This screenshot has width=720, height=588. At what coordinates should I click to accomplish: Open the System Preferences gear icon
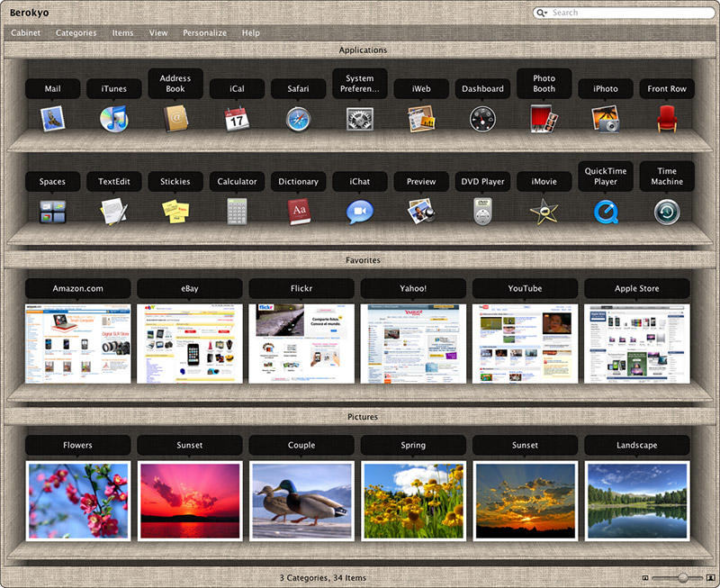(359, 119)
